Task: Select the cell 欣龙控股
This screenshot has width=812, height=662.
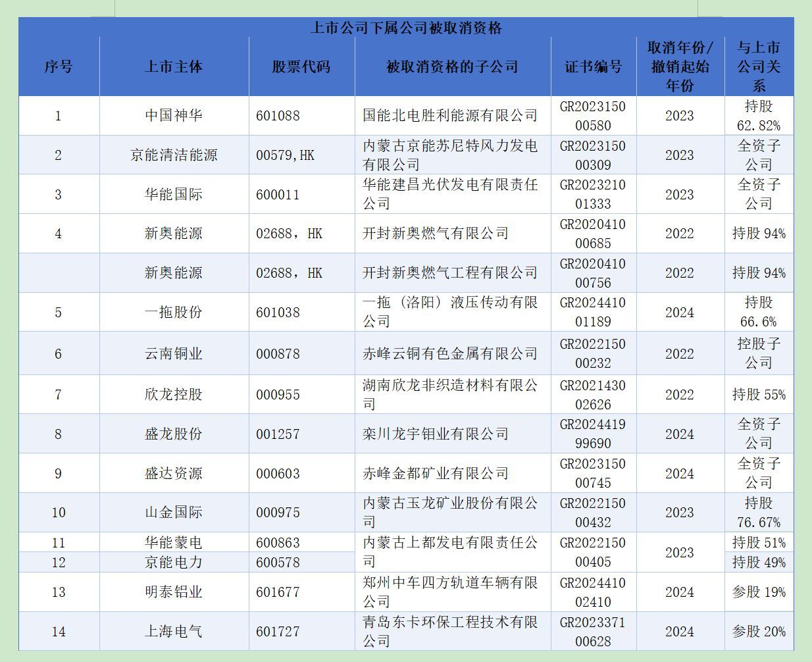Action: (x=174, y=394)
